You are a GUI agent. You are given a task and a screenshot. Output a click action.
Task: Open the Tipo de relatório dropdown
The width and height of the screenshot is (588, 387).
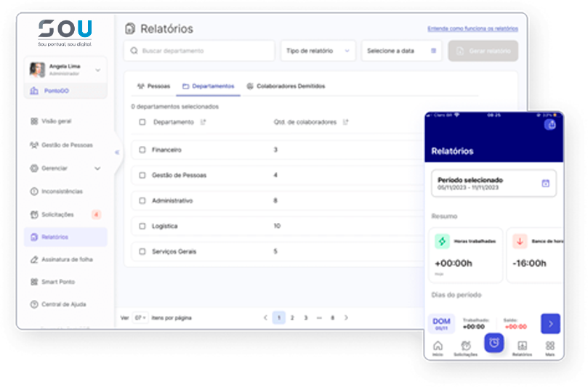click(x=318, y=51)
